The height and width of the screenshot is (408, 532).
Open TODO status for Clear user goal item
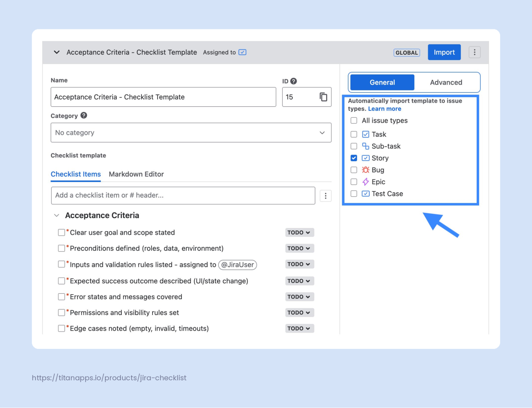(x=299, y=232)
